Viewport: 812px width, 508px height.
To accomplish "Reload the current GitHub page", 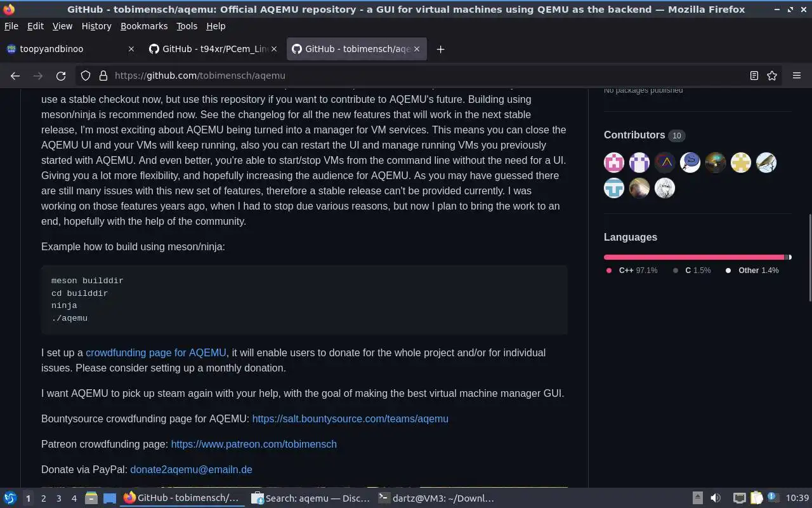I will pyautogui.click(x=61, y=76).
